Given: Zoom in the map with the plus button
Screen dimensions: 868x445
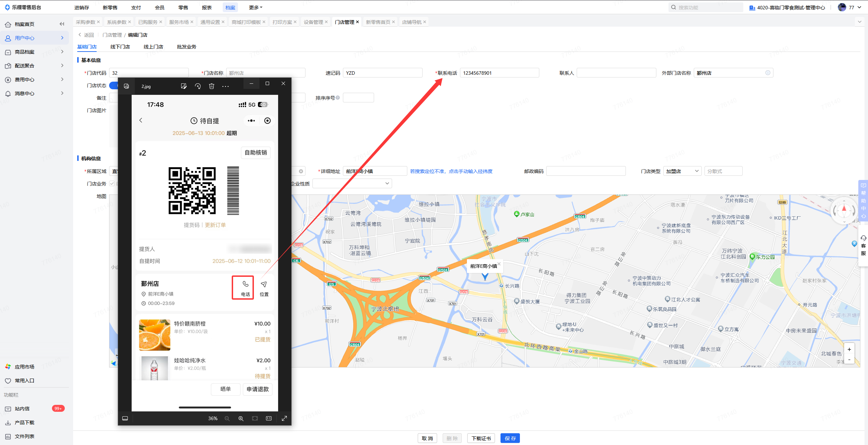Looking at the screenshot, I should [x=849, y=349].
